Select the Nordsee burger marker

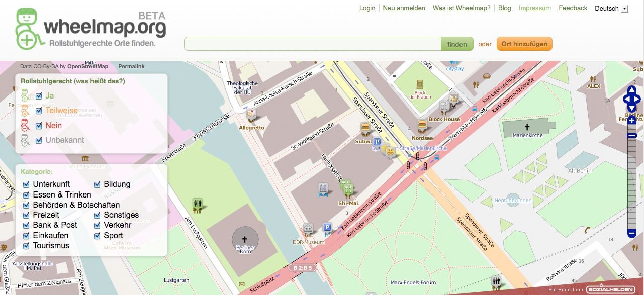[422, 126]
